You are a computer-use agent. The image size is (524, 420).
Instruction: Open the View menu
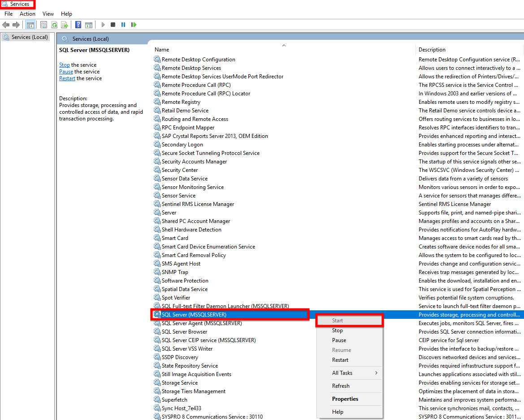pyautogui.click(x=48, y=14)
